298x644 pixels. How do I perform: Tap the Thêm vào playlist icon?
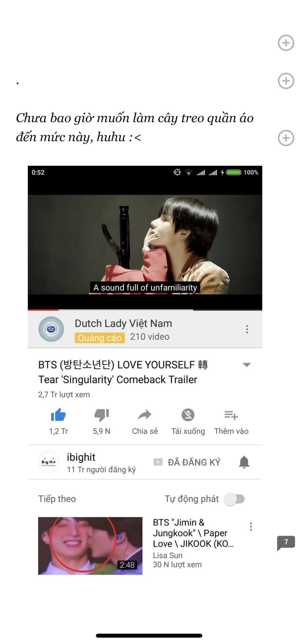click(231, 415)
